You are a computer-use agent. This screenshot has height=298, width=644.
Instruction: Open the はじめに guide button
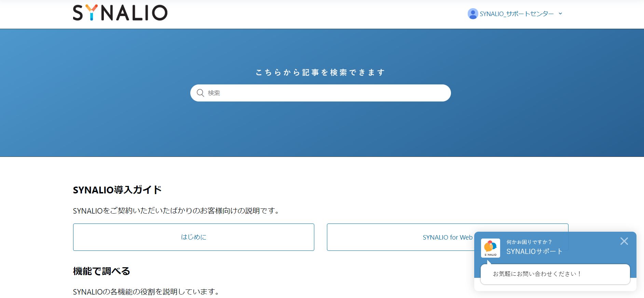pyautogui.click(x=194, y=237)
